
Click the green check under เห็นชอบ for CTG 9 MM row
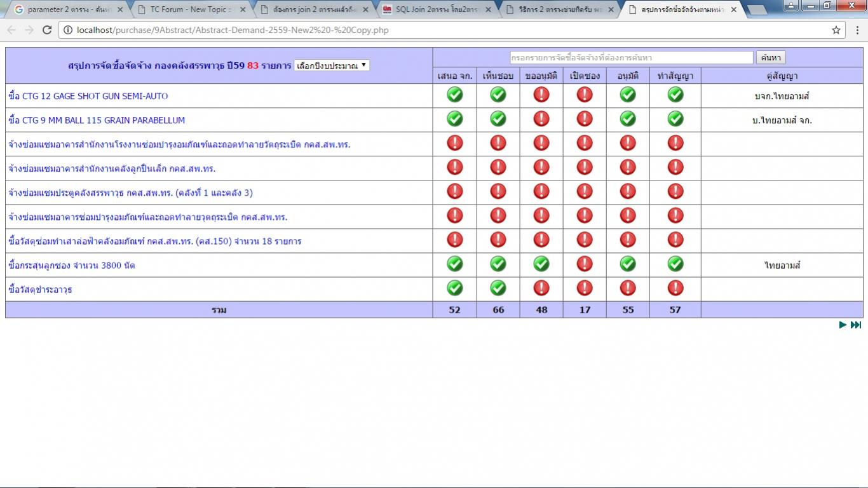(498, 119)
